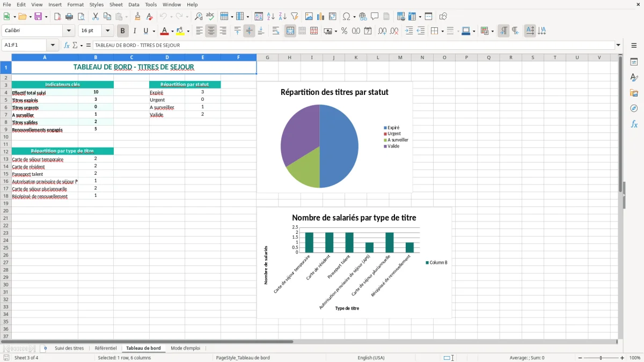Screen dimensions: 644x362
Task: Open the Gallery panel in the sidebar
Action: point(634,93)
